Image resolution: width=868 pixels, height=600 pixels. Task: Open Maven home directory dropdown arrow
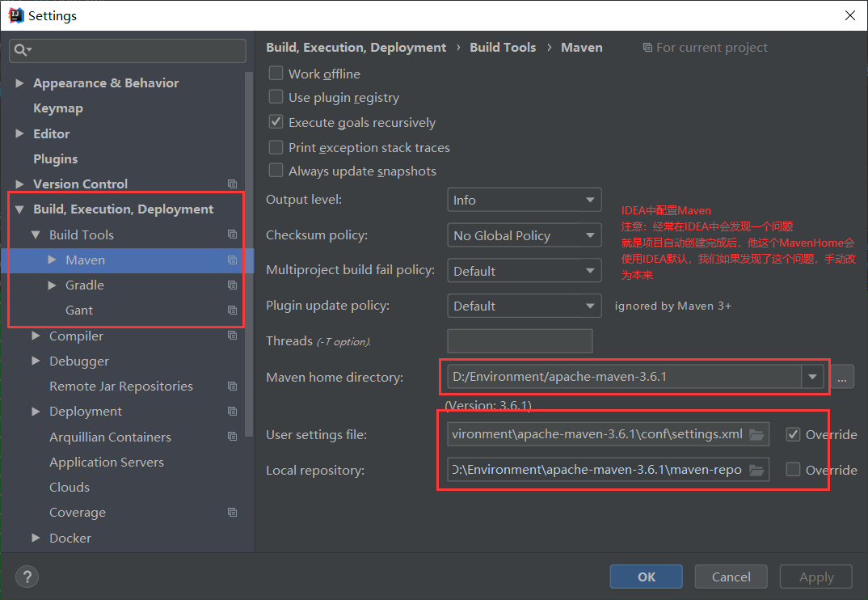812,377
